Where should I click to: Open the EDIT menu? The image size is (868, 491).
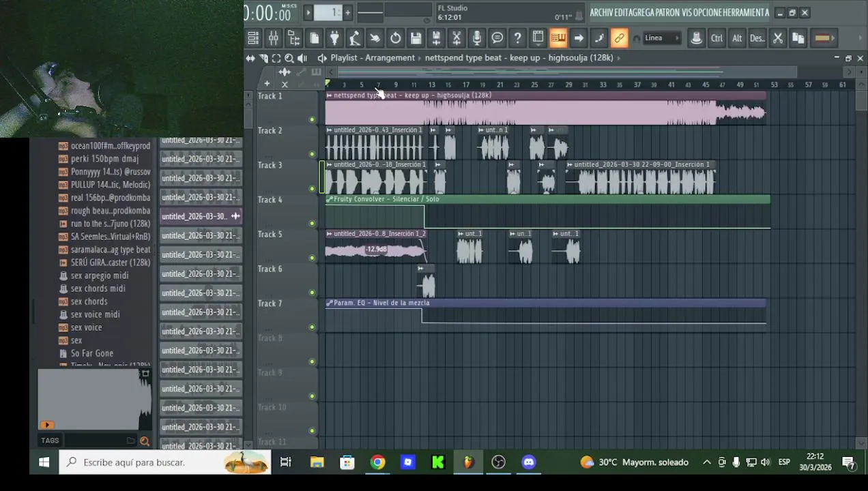coord(622,12)
